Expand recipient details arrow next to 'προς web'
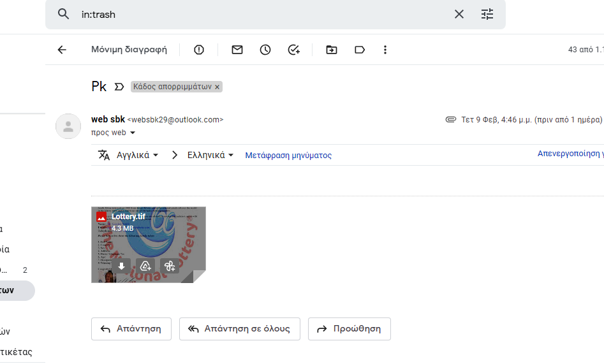The width and height of the screenshot is (604, 364). (133, 133)
